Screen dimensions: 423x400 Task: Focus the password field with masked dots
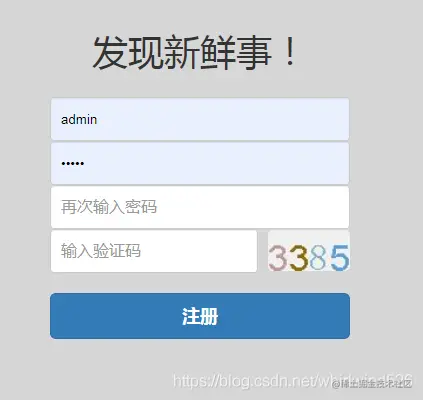pos(200,163)
